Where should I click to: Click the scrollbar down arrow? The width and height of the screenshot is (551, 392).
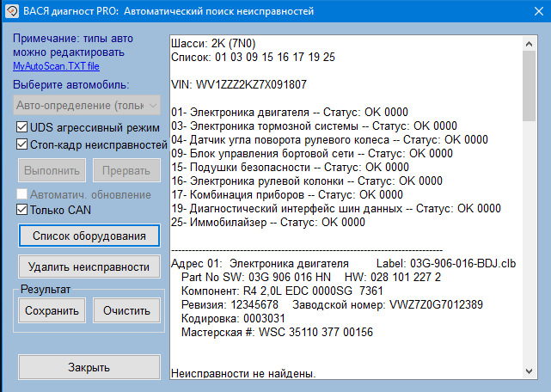pos(529,371)
